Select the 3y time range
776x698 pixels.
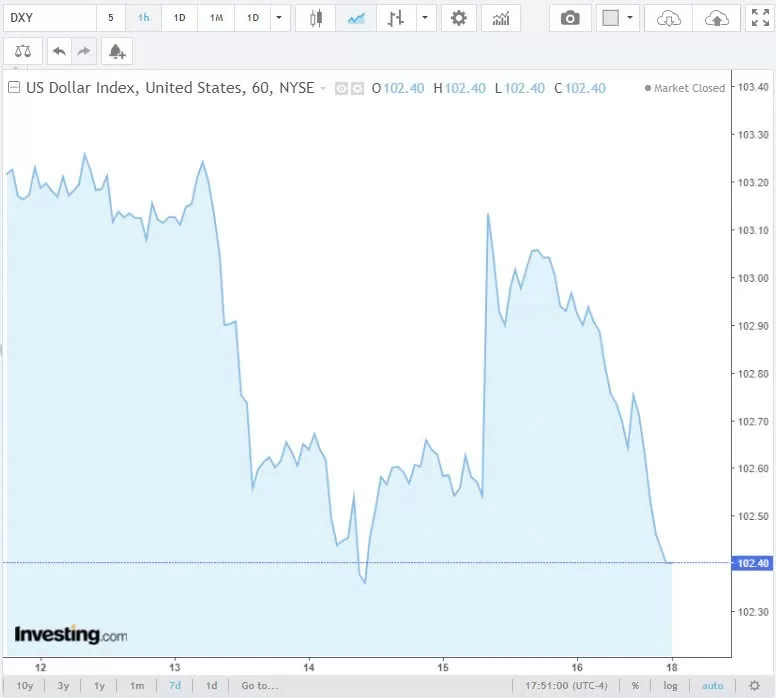coord(63,686)
